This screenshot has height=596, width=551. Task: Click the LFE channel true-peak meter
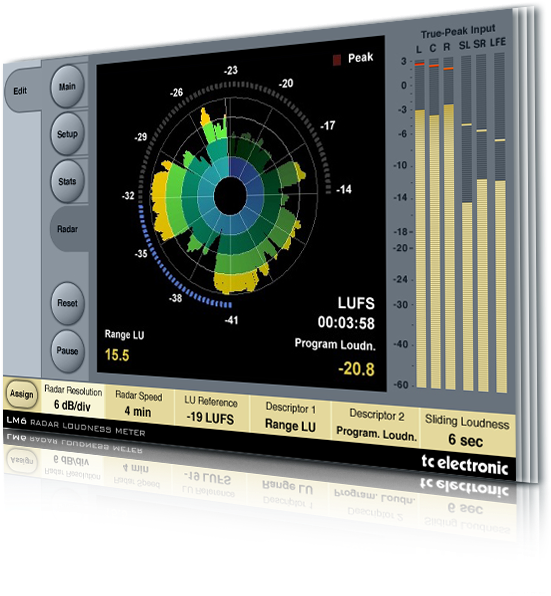(x=500, y=223)
